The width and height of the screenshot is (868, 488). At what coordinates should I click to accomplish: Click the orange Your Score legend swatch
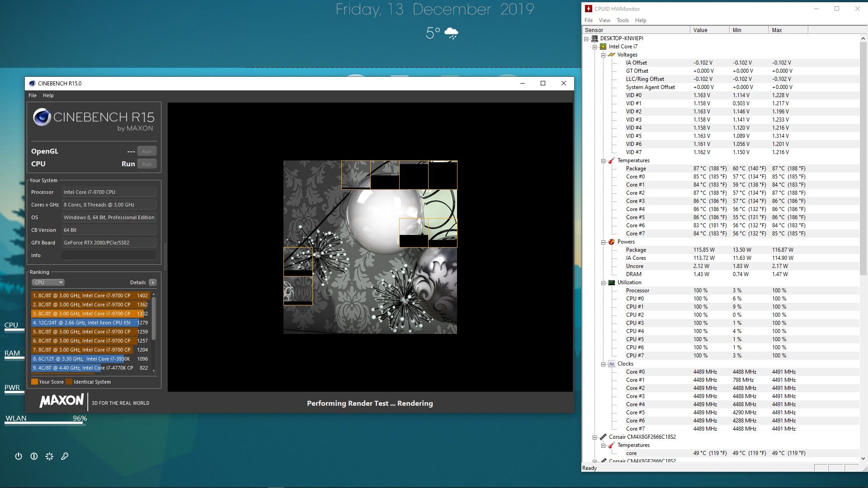(34, 382)
